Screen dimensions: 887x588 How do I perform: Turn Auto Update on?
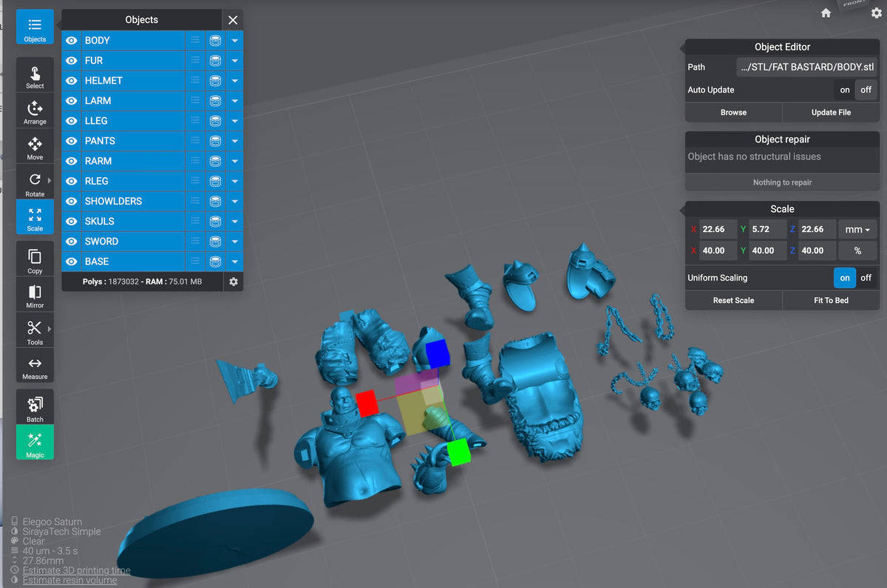coord(845,90)
